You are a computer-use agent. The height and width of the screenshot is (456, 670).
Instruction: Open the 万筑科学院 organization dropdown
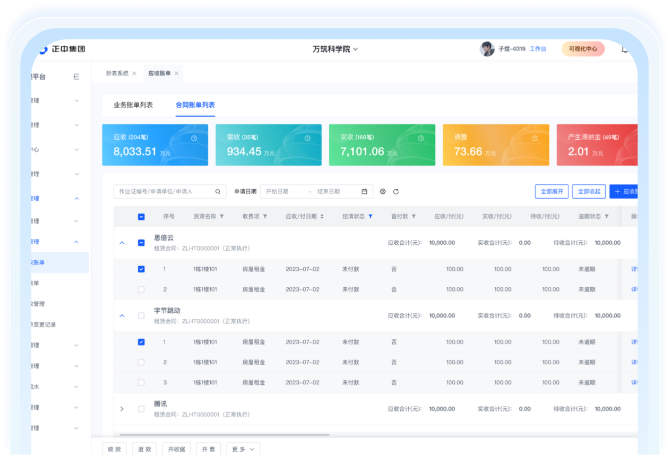tap(335, 49)
